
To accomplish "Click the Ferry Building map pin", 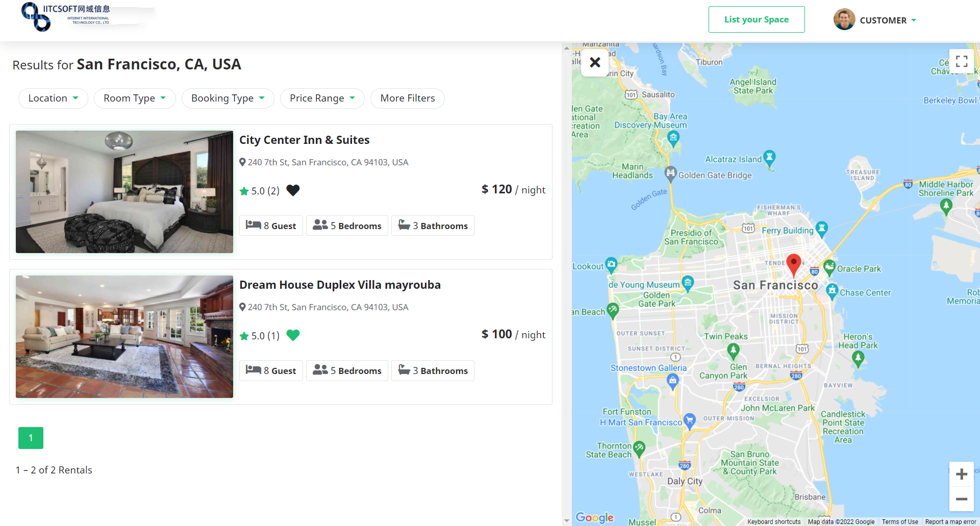I will (x=821, y=230).
